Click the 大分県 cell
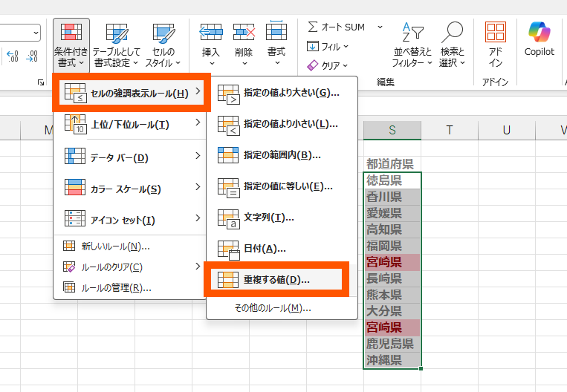The width and height of the screenshot is (567, 392). point(392,311)
